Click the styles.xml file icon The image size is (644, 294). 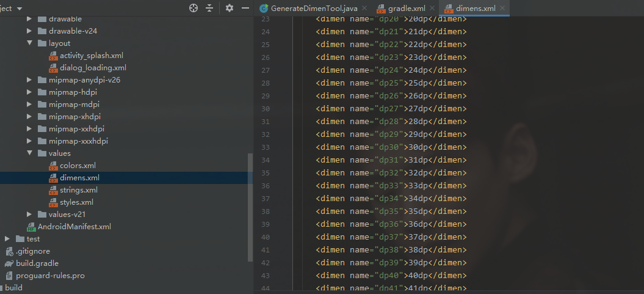point(53,202)
